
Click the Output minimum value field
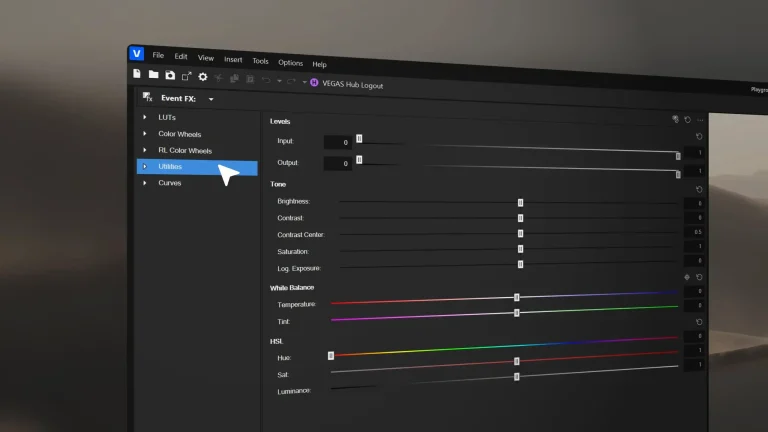pos(337,163)
